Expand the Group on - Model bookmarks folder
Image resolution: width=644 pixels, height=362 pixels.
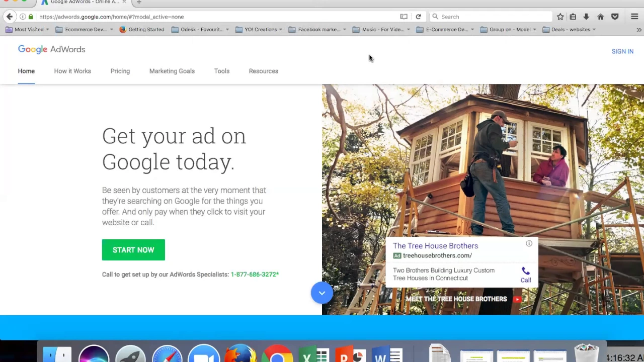coord(508,29)
